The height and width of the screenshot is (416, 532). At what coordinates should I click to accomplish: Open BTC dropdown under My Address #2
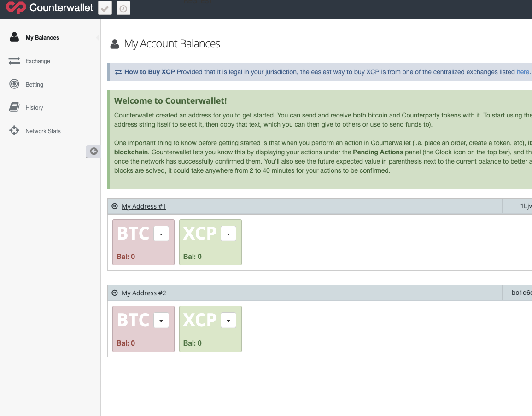(x=161, y=320)
